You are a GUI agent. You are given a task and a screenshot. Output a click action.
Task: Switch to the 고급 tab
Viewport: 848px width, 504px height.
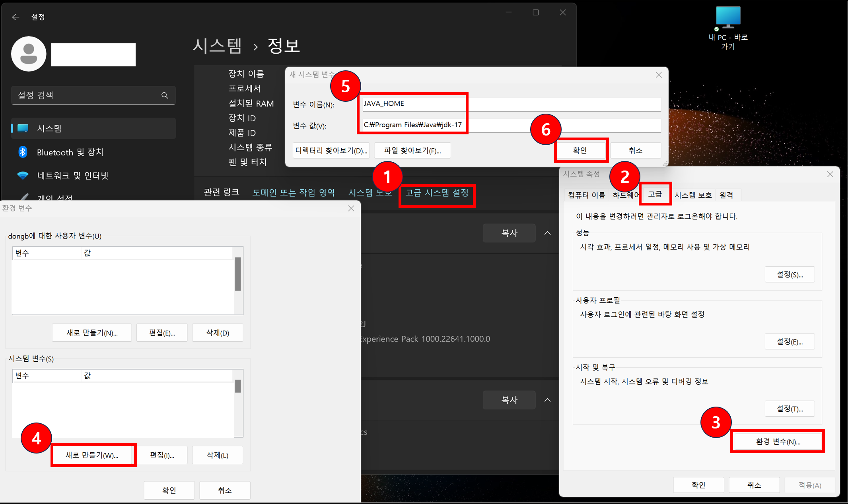(655, 194)
